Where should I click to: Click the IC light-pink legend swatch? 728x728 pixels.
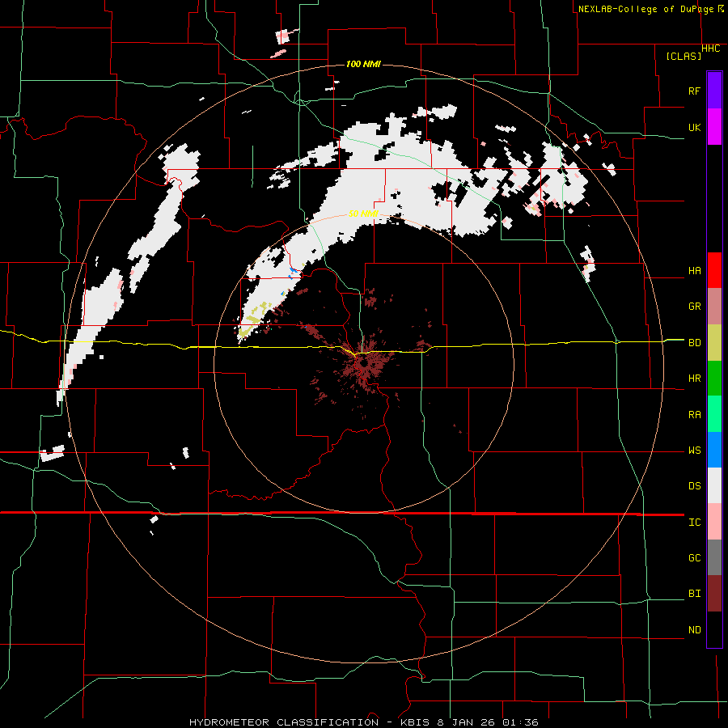pyautogui.click(x=714, y=522)
